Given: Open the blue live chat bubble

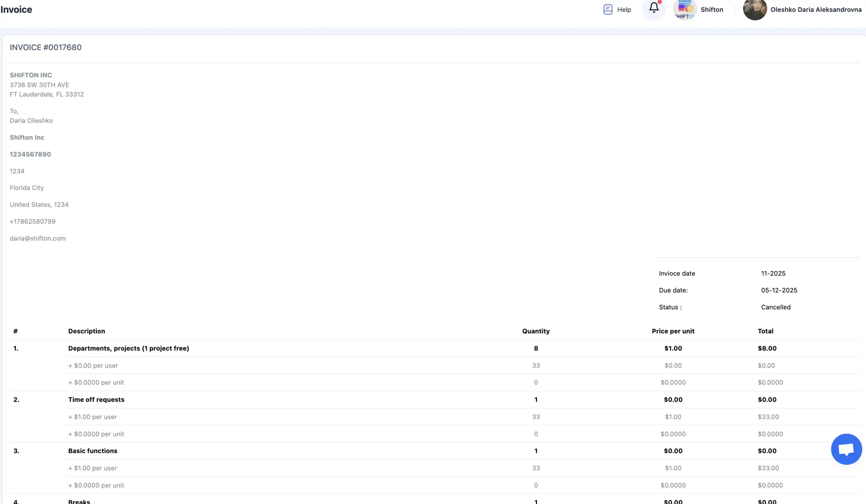Looking at the screenshot, I should (x=846, y=449).
